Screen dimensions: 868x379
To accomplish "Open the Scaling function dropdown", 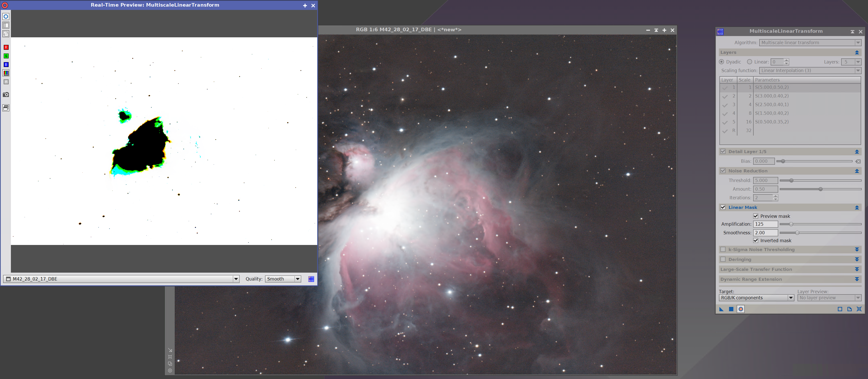I will click(810, 71).
